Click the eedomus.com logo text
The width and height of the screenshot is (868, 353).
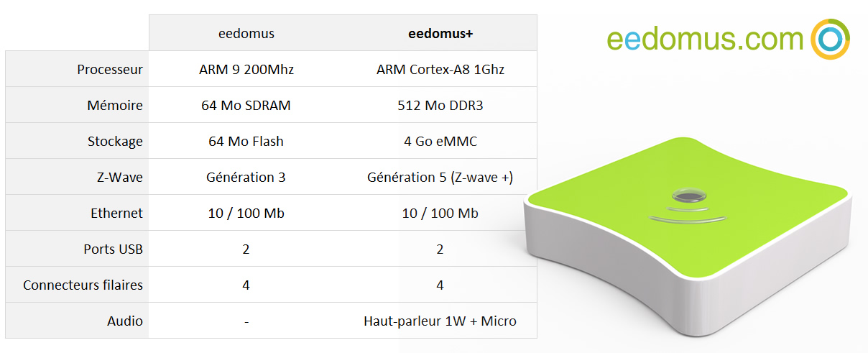705,39
